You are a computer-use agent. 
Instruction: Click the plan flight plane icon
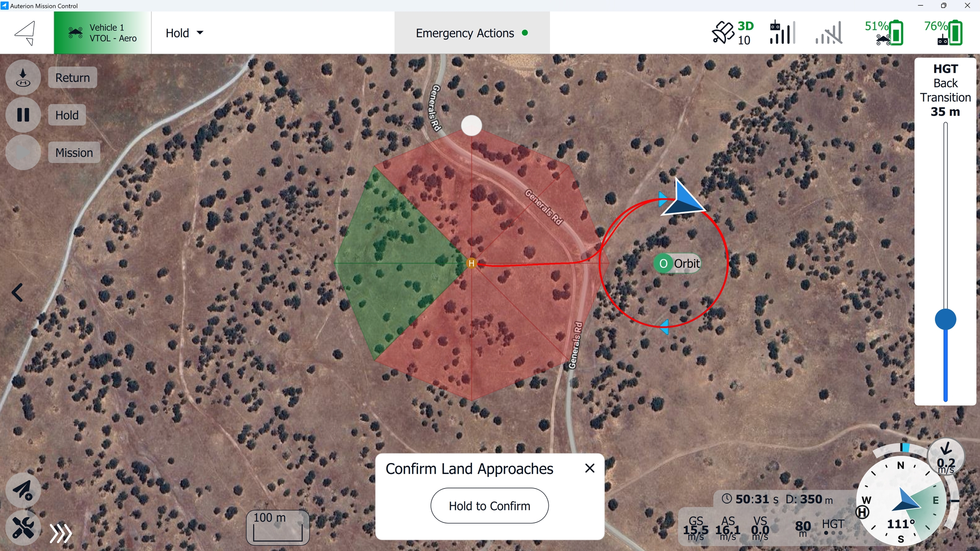[x=23, y=490]
